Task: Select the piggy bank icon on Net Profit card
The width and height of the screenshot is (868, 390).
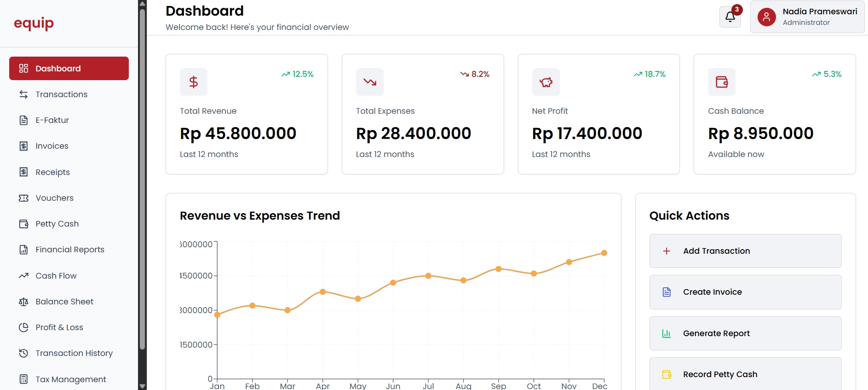Action: (546, 81)
